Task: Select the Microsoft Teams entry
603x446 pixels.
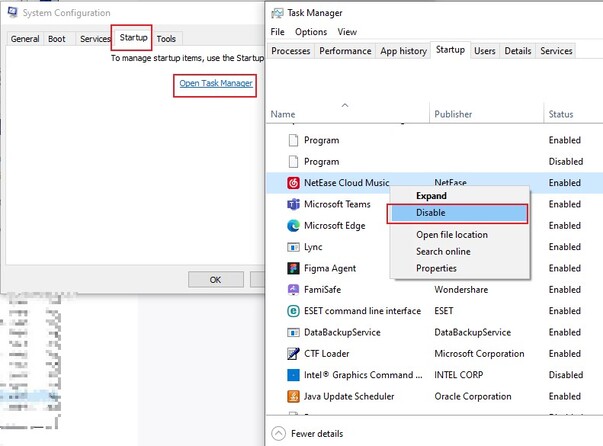Action: [337, 204]
